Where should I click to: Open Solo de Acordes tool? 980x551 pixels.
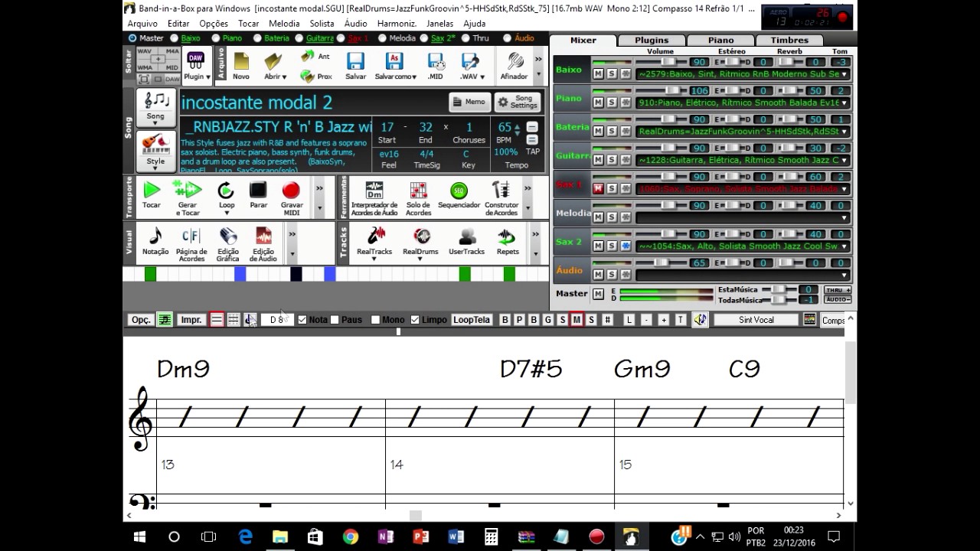pyautogui.click(x=418, y=197)
